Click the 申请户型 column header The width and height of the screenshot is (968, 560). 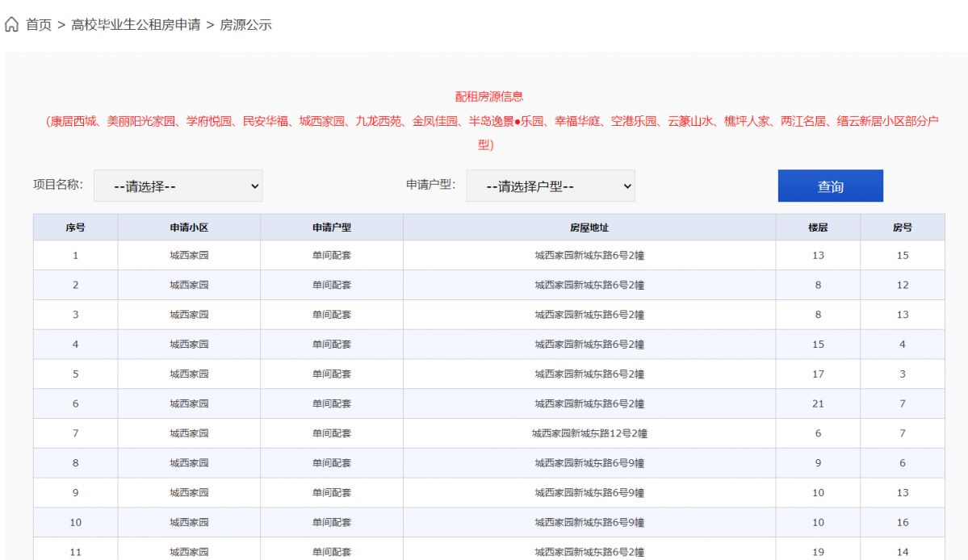point(332,228)
